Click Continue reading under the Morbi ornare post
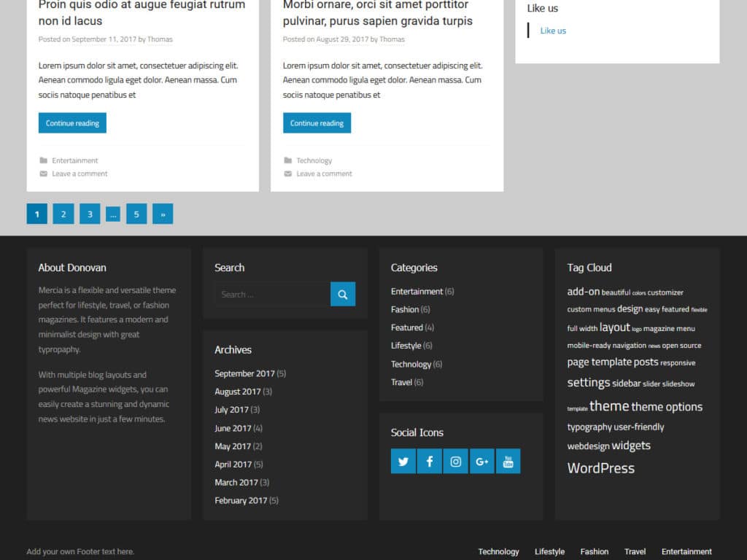This screenshot has height=560, width=747. click(317, 123)
